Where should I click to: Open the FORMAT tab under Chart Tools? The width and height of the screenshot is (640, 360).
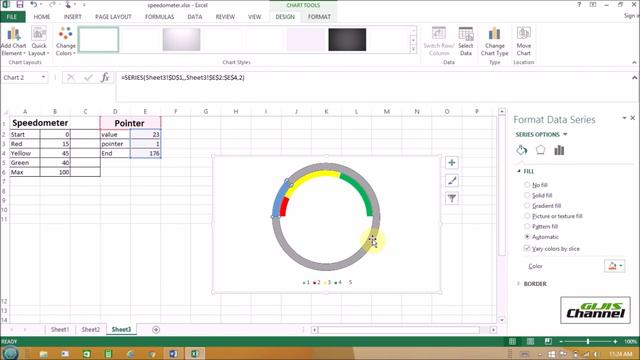click(x=319, y=17)
